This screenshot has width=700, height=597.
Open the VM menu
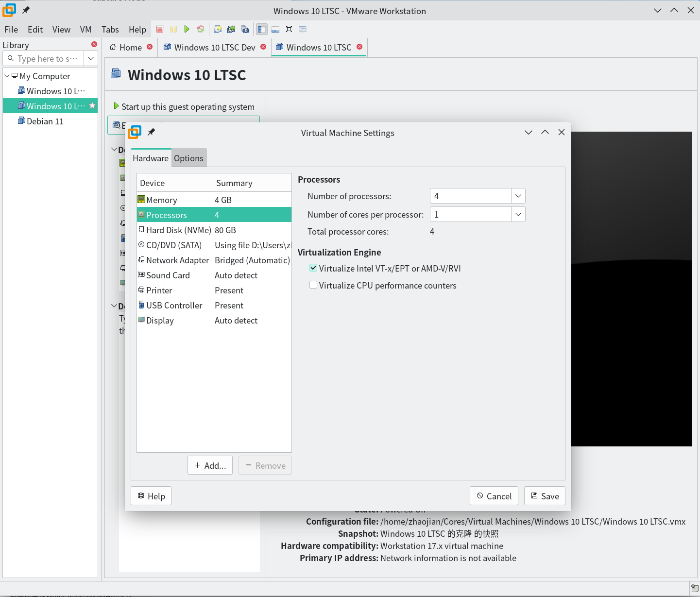[x=85, y=30]
